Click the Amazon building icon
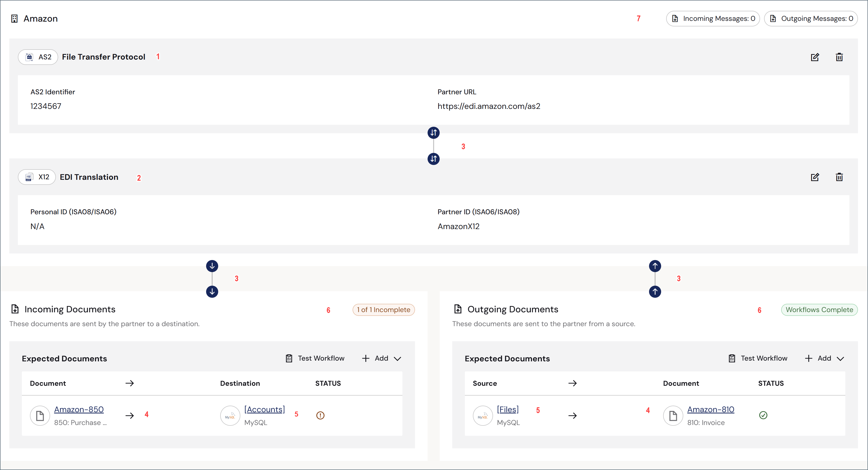The height and width of the screenshot is (470, 868). [14, 19]
